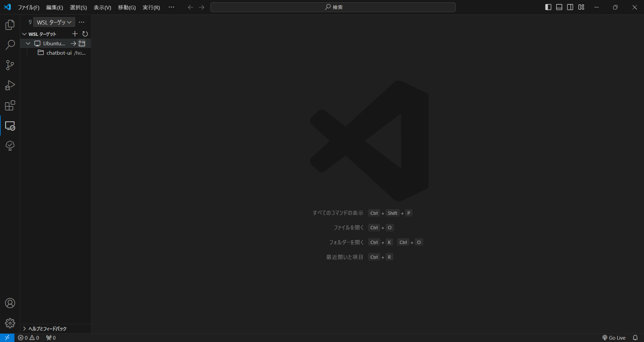
Task: Open the Remote Explorer view
Action: tap(10, 126)
